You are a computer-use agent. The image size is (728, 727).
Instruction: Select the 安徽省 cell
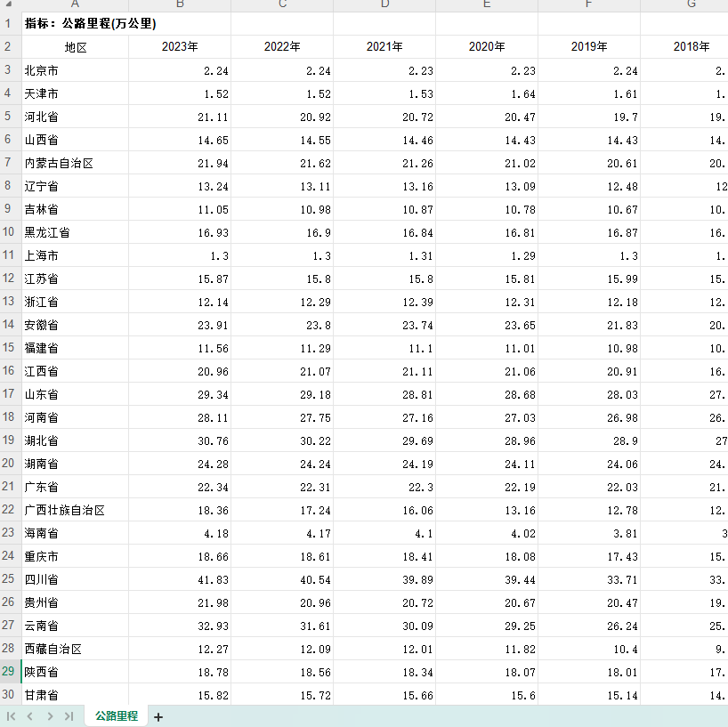pyautogui.click(x=76, y=325)
